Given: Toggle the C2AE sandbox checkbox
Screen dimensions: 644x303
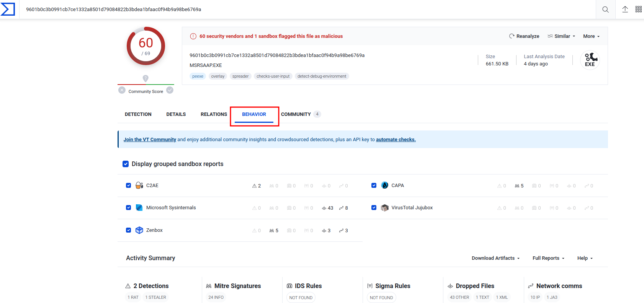Looking at the screenshot, I should click(129, 186).
